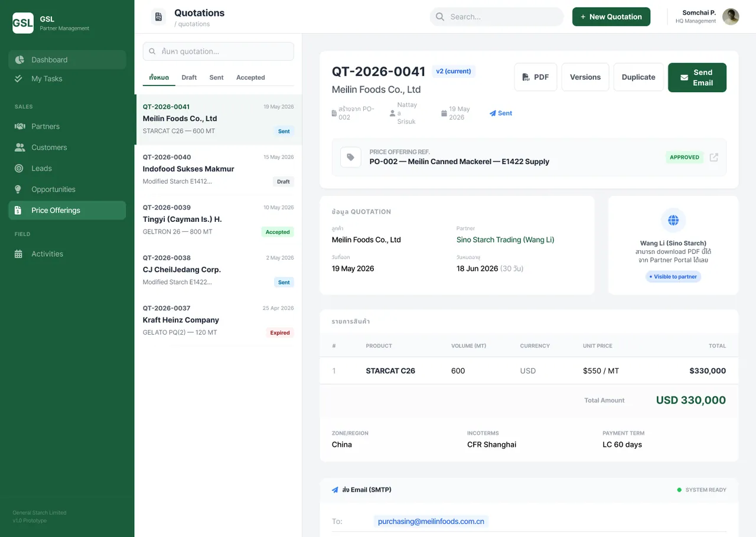Click the document icon next to สร้างจาก PO-002
756x537 pixels.
[x=334, y=113]
